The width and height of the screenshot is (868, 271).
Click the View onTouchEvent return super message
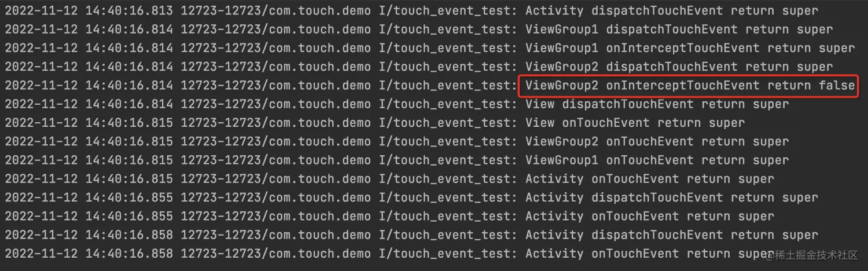pyautogui.click(x=635, y=123)
